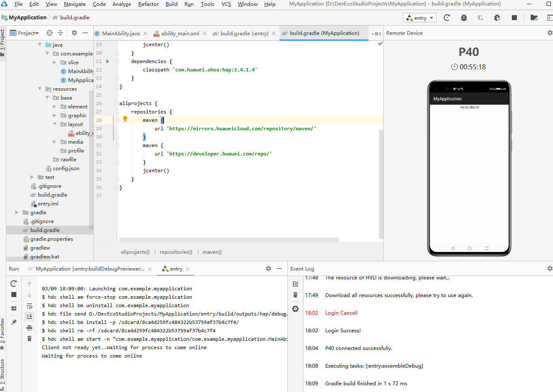The image size is (553, 392).
Task: Switch to build.gradle (:entry) tab
Action: click(x=244, y=33)
